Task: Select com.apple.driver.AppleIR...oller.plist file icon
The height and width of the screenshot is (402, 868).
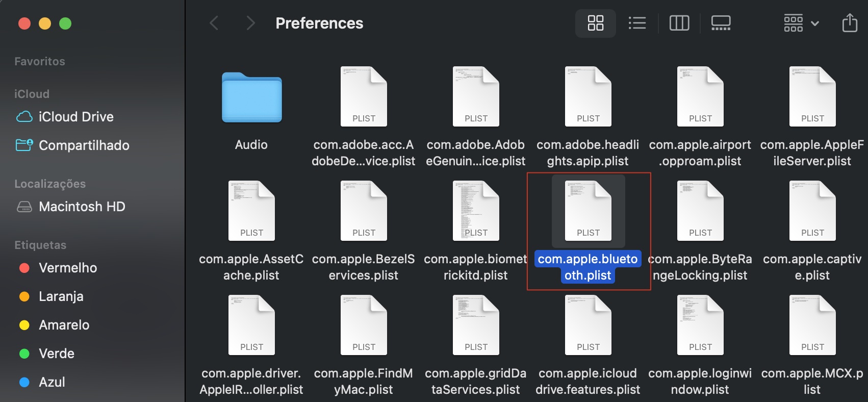Action: (x=251, y=325)
